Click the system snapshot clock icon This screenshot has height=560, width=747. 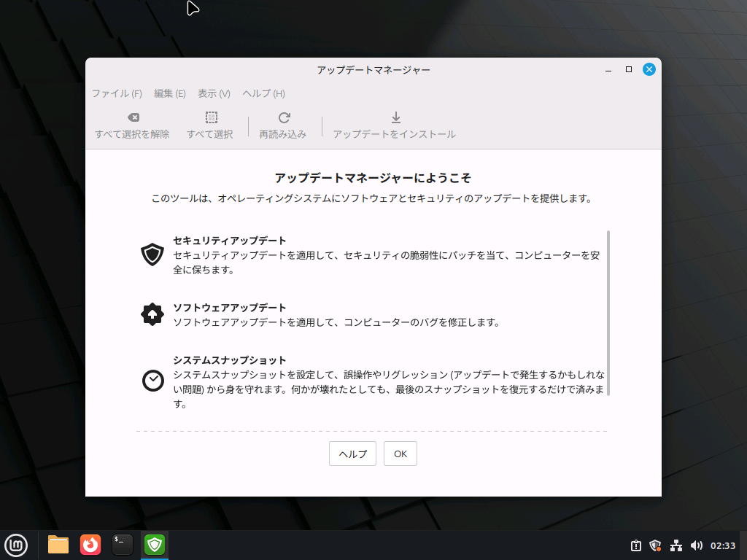point(152,381)
